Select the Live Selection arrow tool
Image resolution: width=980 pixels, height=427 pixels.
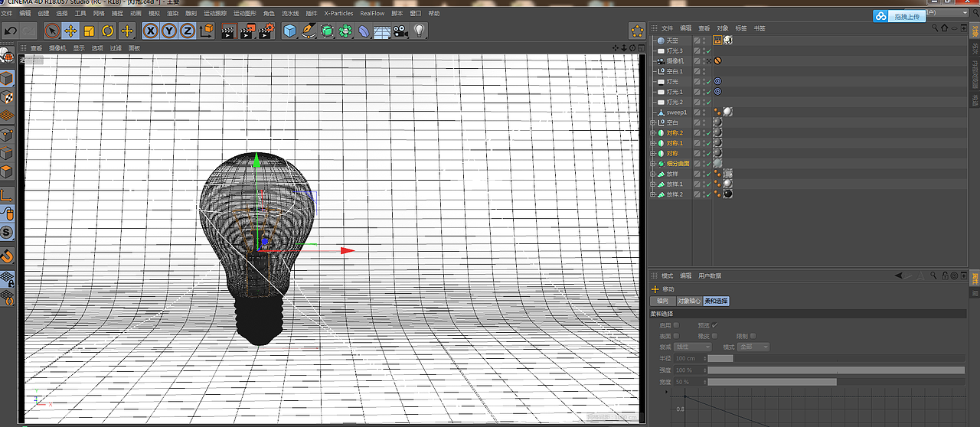click(51, 31)
